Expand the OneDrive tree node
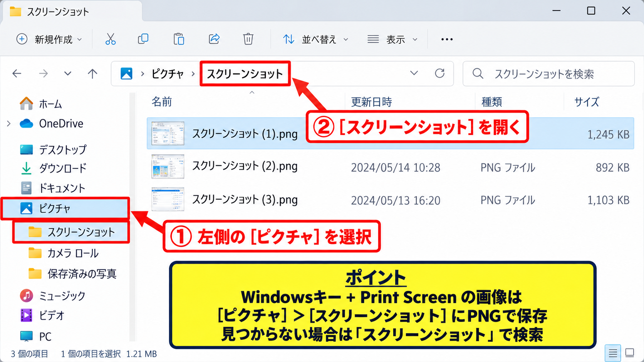Screen dimensions: 644x362 coord(9,123)
